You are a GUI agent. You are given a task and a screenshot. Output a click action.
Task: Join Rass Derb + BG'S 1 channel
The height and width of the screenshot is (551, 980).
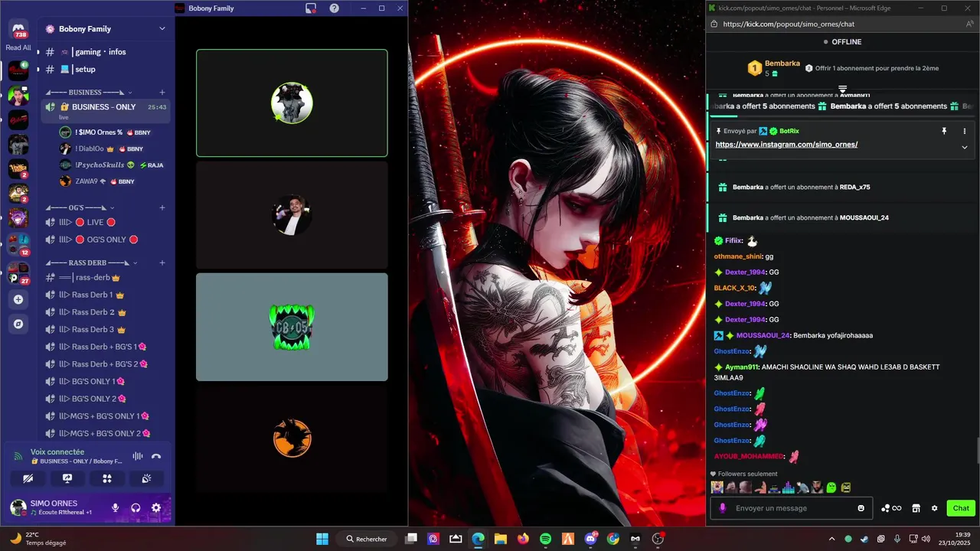[106, 347]
